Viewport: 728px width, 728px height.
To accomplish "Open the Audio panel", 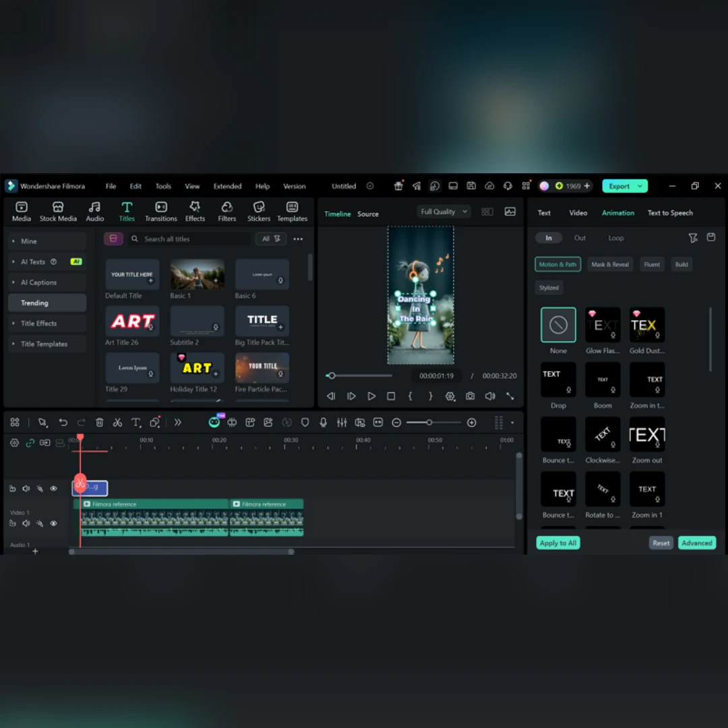I will [x=95, y=211].
